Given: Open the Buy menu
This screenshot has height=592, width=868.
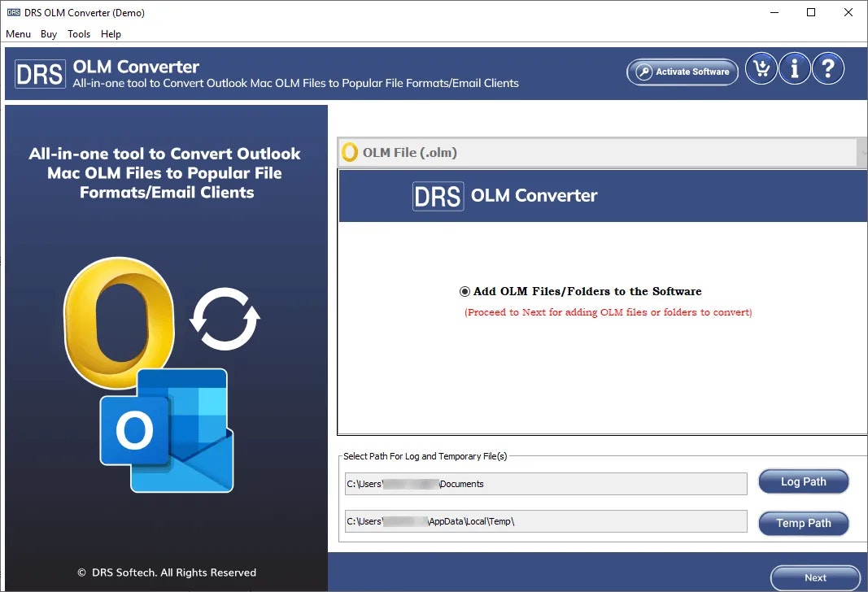Looking at the screenshot, I should 49,34.
